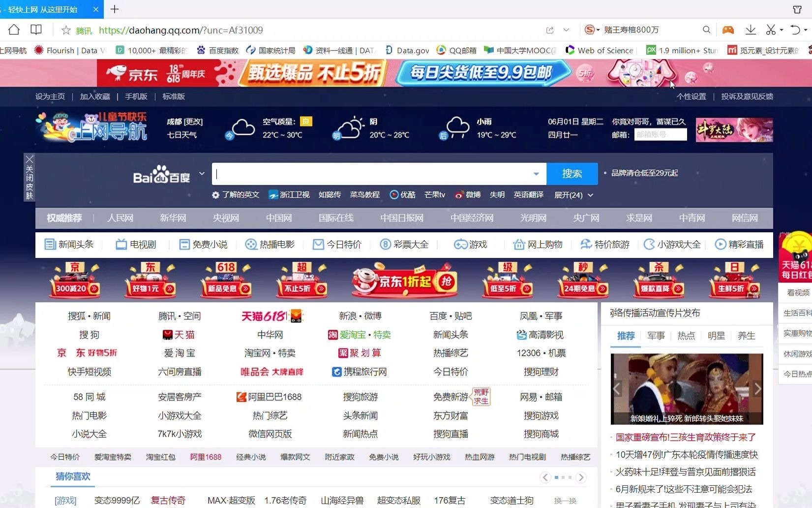The image size is (812, 508).
Task: Open a new tab with plus button
Action: (115, 9)
